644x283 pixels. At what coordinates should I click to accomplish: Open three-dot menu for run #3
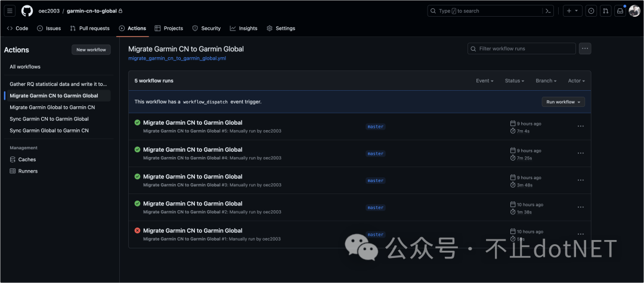[x=580, y=180]
